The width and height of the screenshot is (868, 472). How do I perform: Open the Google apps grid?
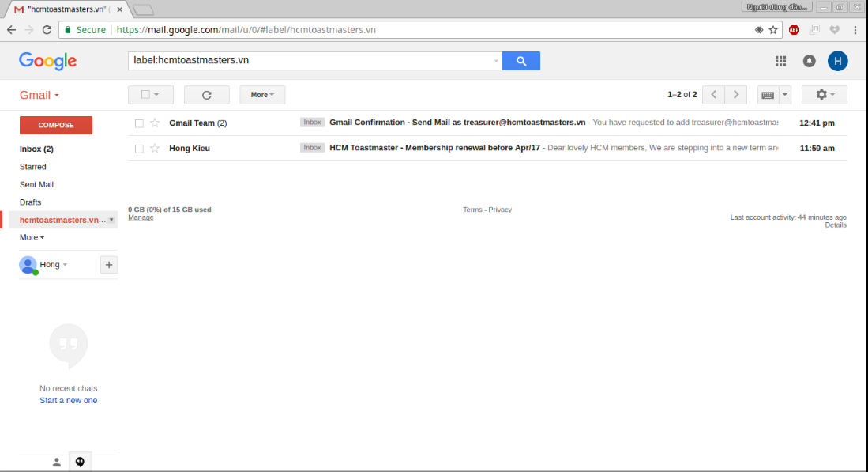pos(780,61)
